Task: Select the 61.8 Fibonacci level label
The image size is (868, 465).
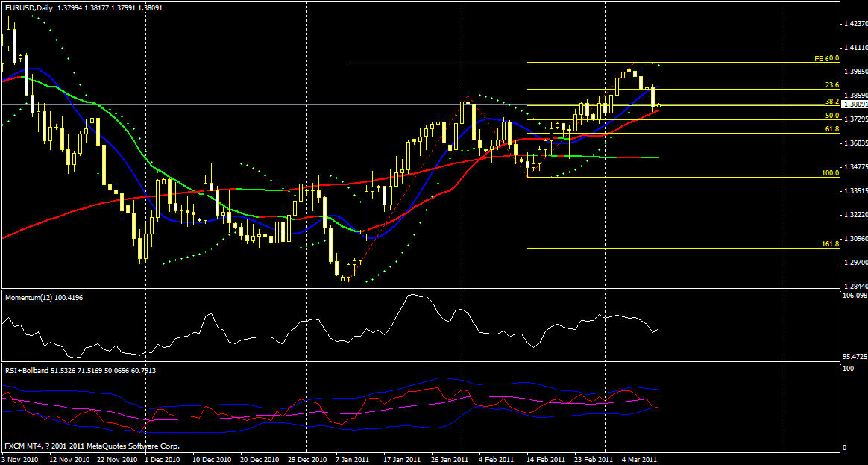Action: point(832,128)
